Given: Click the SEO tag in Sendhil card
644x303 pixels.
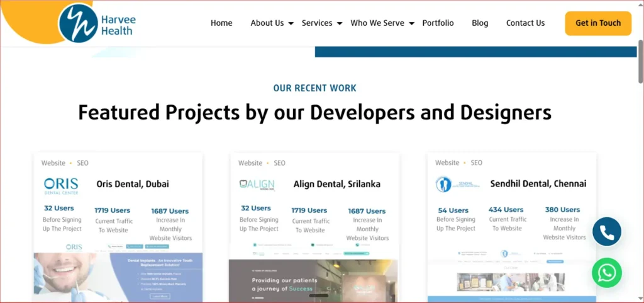Looking at the screenshot, I should 477,163.
